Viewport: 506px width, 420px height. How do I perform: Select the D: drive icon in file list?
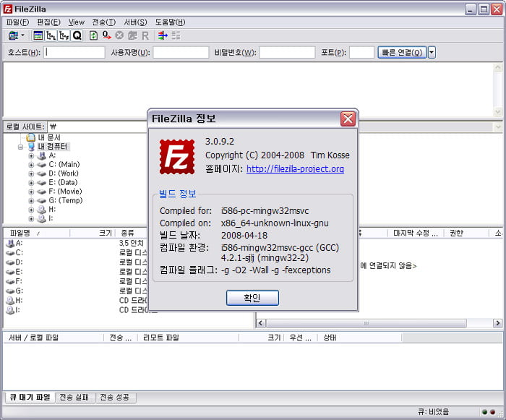[x=10, y=262]
